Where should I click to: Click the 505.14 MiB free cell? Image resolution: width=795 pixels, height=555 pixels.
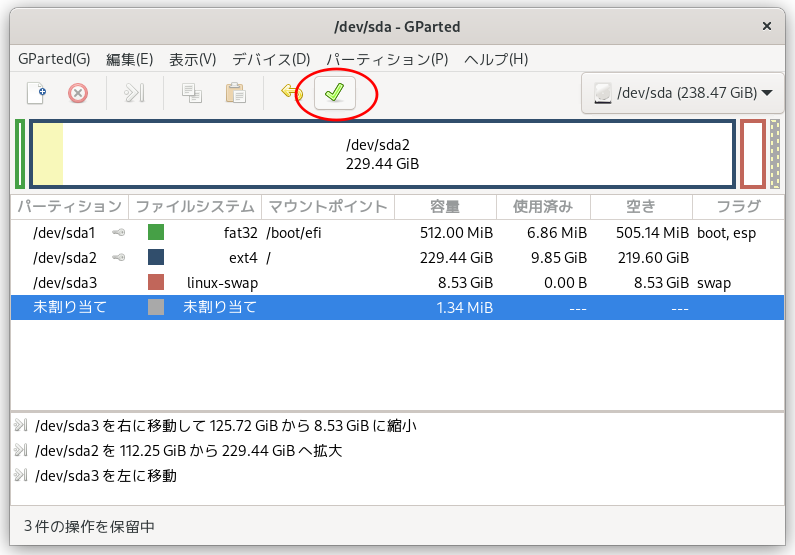652,233
